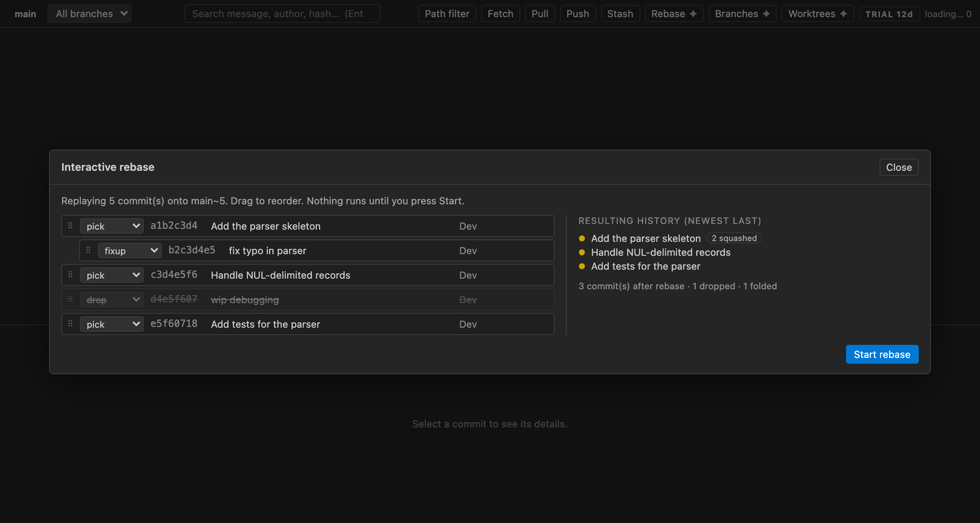Open the Worktrees toolbar button
Screen dimensions: 980x523
[x=817, y=13]
